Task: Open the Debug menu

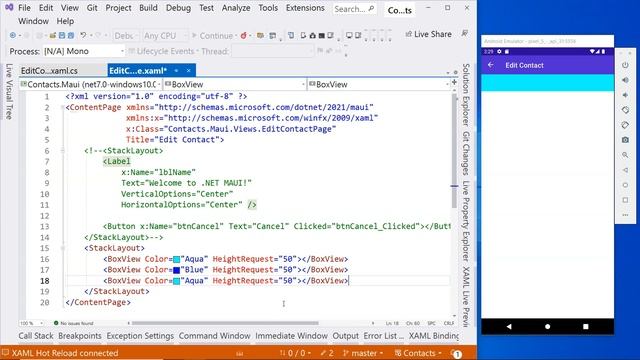Action: click(x=178, y=8)
